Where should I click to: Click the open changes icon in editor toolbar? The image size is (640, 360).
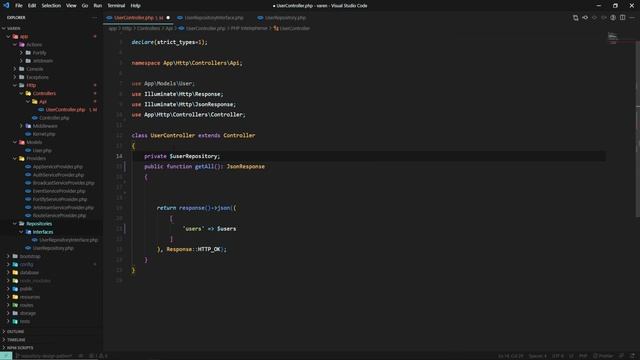576,18
